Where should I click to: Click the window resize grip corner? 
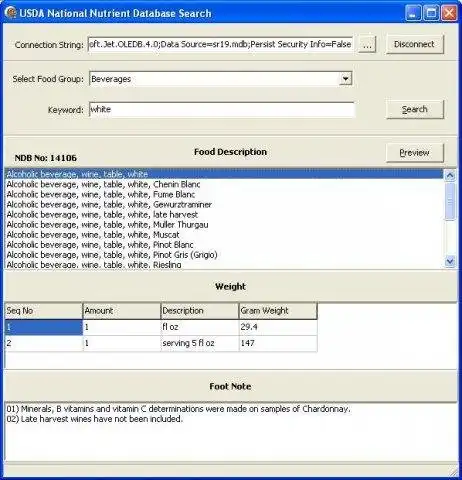pos(454,472)
